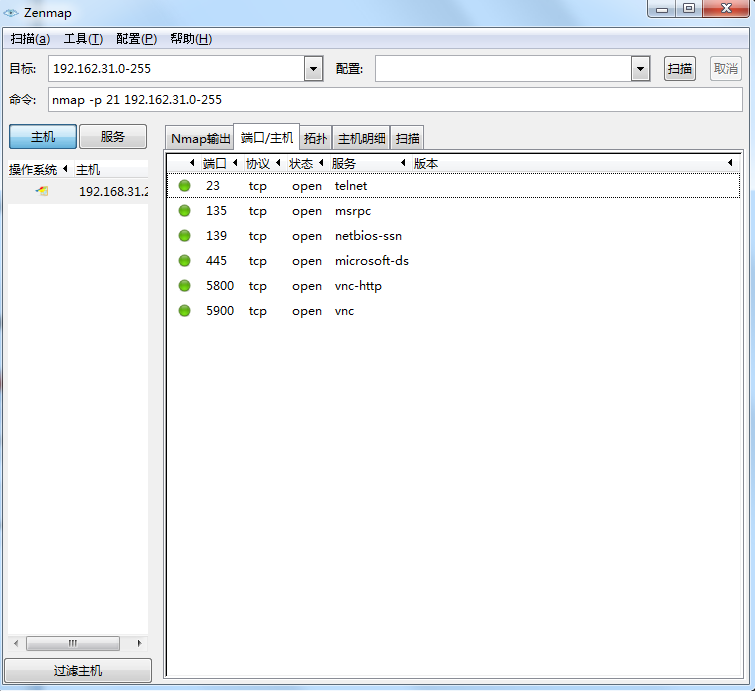Click the Zenmap eye icon in title bar
The image size is (755, 691).
click(x=11, y=13)
